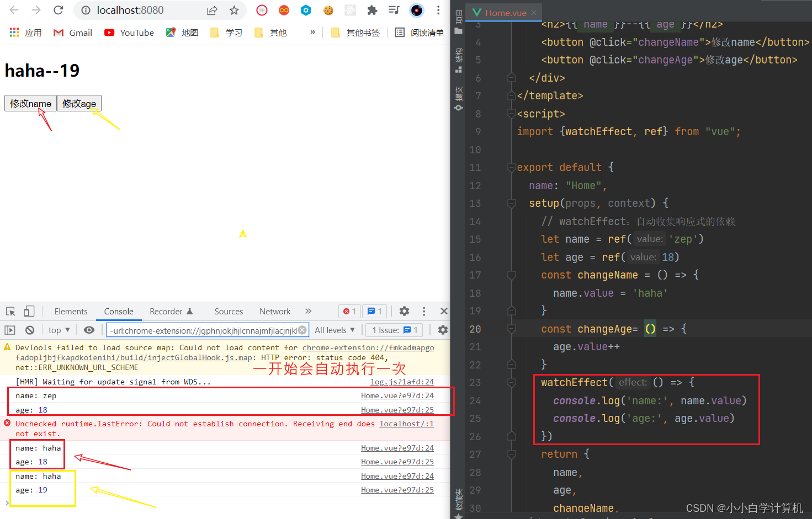Click the 修改age button
Image resolution: width=812 pixels, height=519 pixels.
[x=79, y=103]
